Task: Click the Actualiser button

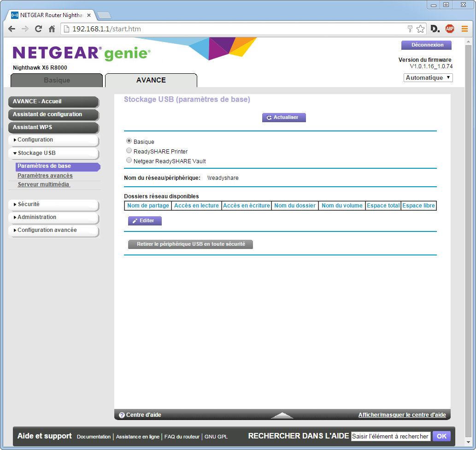Action: click(284, 118)
